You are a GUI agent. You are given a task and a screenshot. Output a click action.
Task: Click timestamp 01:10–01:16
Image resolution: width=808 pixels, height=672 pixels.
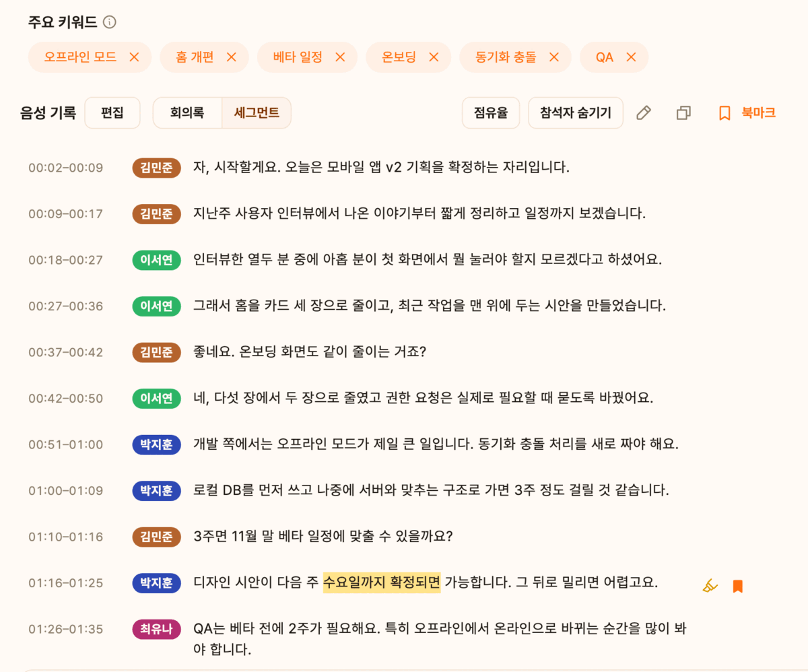[x=65, y=537]
